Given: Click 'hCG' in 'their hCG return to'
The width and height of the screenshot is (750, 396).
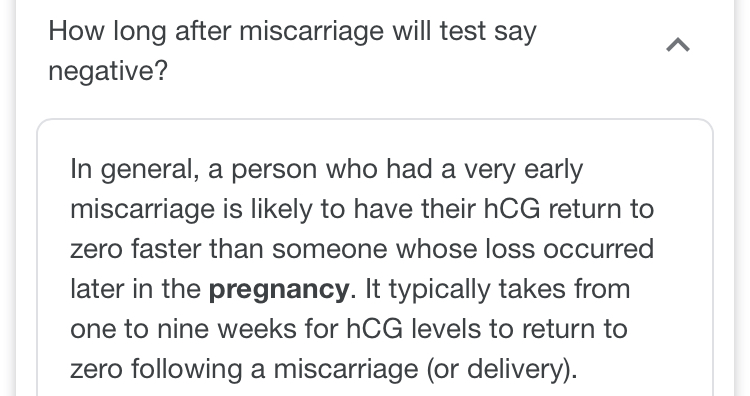Looking at the screenshot, I should coord(512,209).
